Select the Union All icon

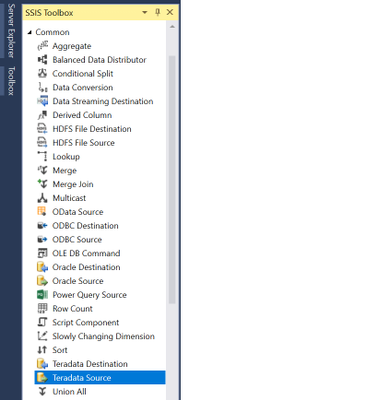pyautogui.click(x=42, y=392)
